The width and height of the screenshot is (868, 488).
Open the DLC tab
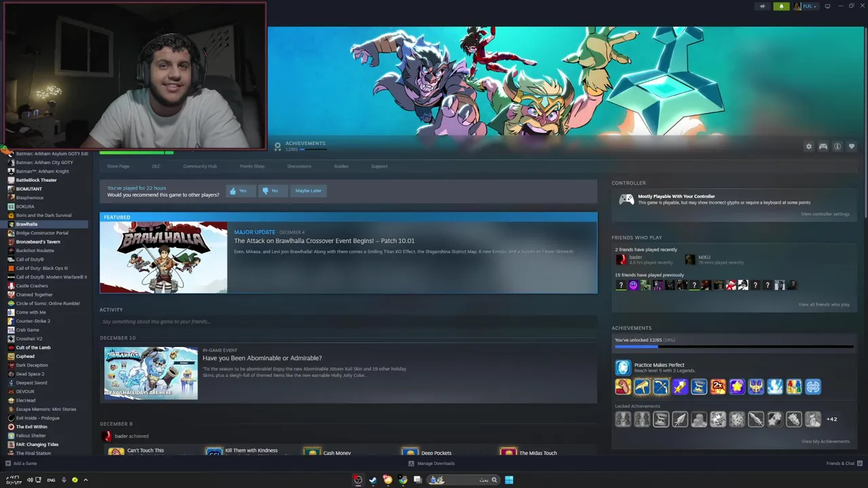(156, 166)
